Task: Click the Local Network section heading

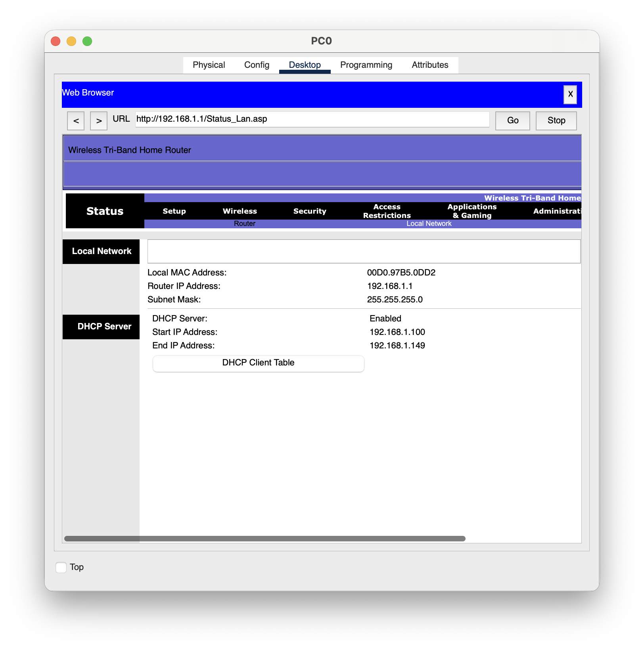Action: [102, 251]
